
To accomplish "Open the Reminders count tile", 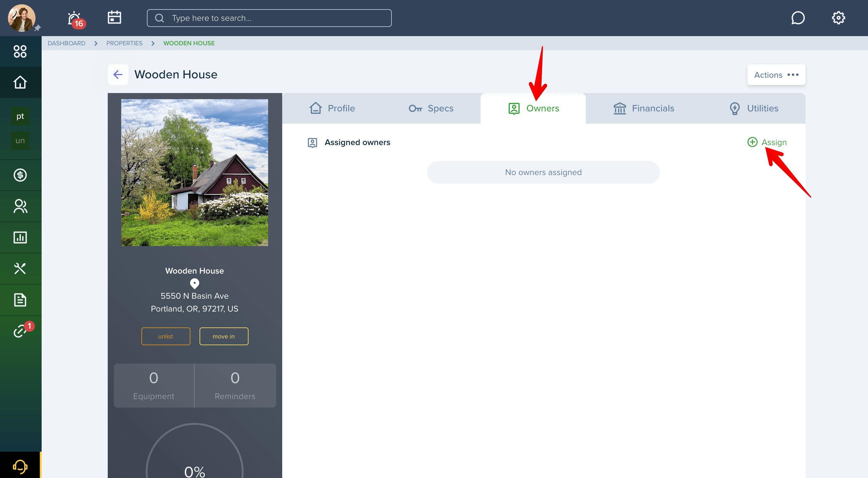I will click(x=235, y=385).
